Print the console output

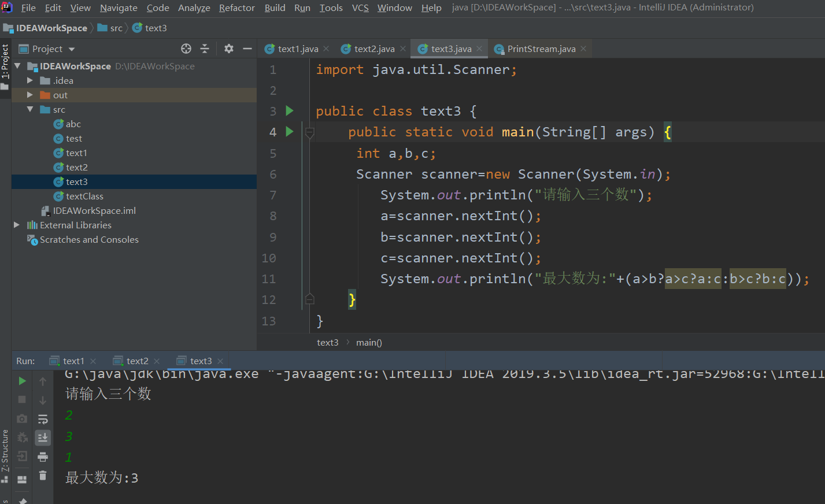[43, 457]
